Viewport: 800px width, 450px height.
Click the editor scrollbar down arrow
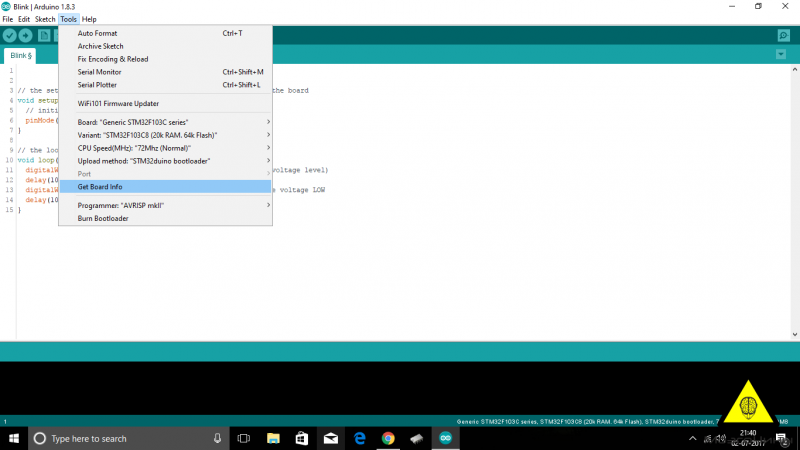pos(795,335)
